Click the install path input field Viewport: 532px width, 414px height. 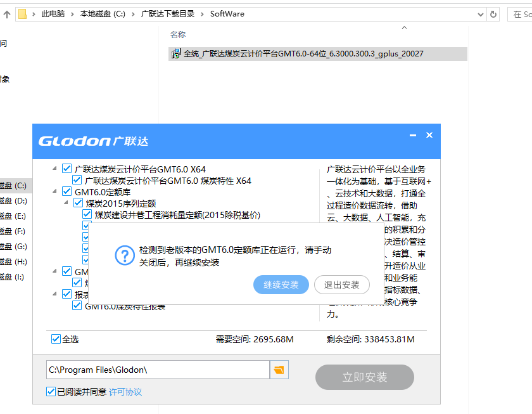click(158, 370)
